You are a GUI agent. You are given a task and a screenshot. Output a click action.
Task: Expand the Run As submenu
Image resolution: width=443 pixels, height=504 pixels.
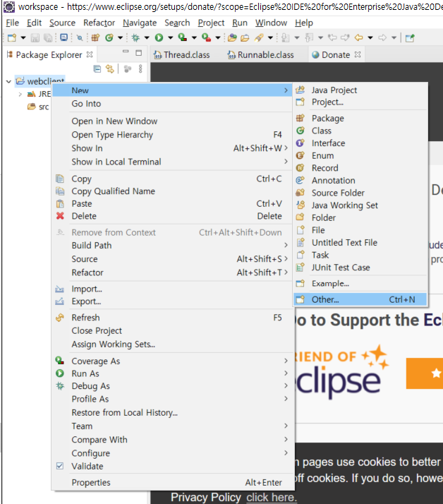click(173, 373)
